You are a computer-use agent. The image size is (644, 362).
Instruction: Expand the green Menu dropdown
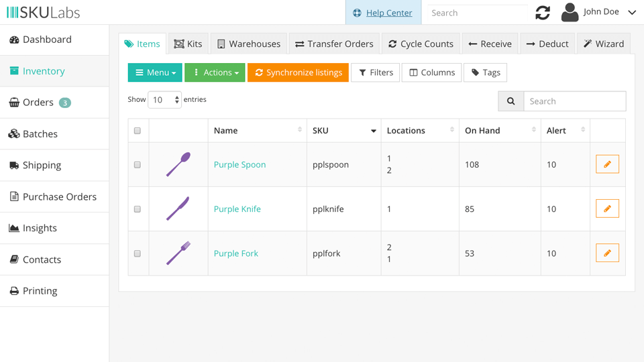[x=155, y=72]
